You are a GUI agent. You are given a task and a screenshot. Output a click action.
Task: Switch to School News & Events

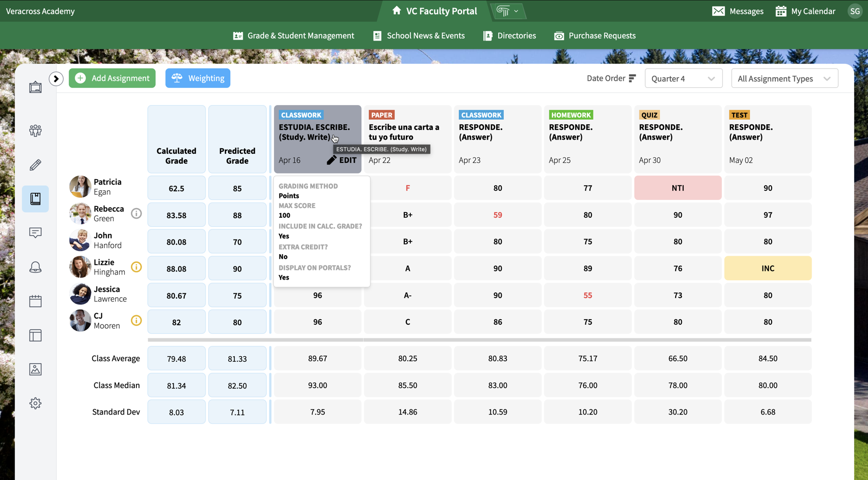pos(419,36)
